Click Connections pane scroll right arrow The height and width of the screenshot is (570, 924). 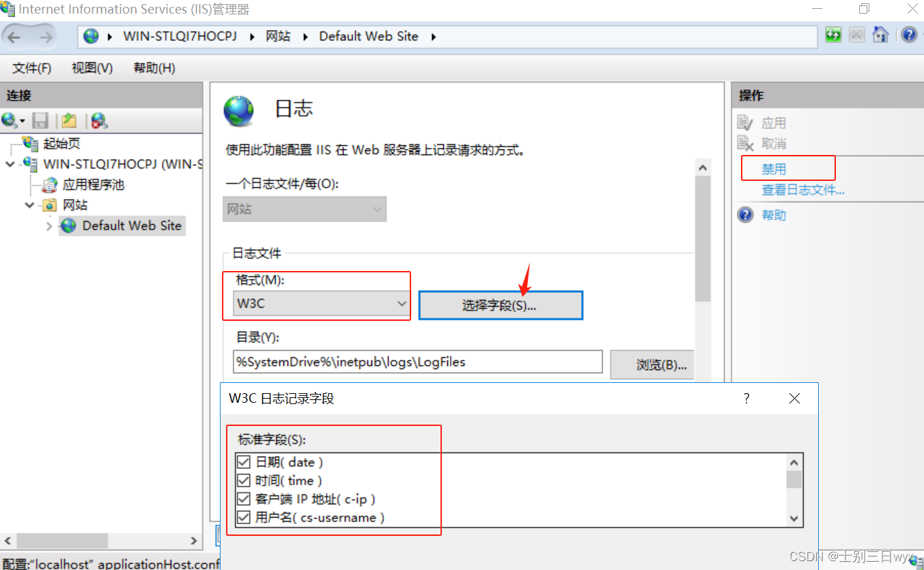tap(194, 541)
